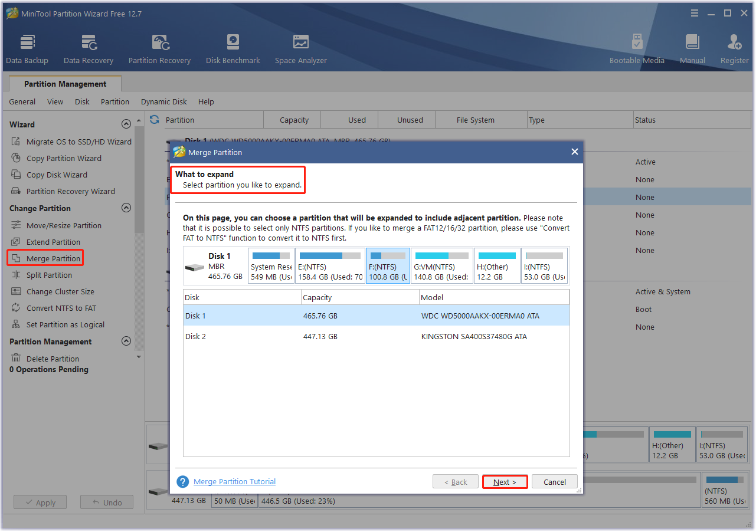Create Bootable Media
The height and width of the screenshot is (532, 756).
tap(637, 49)
